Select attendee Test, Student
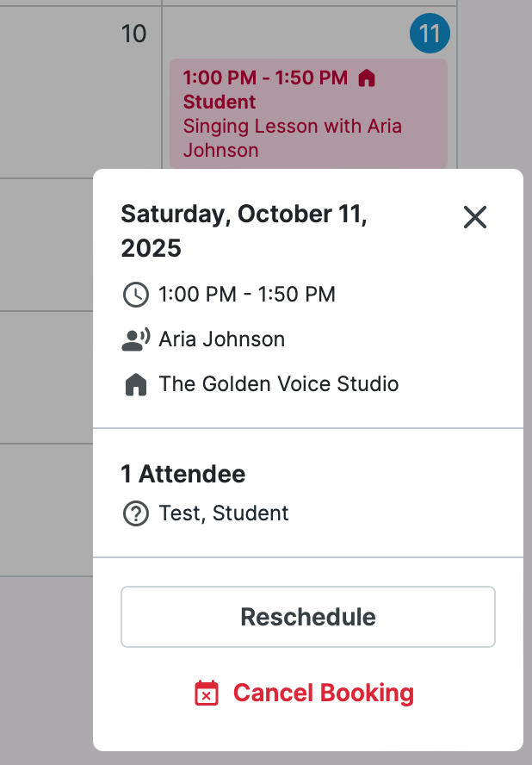The image size is (532, 765). pos(224,514)
